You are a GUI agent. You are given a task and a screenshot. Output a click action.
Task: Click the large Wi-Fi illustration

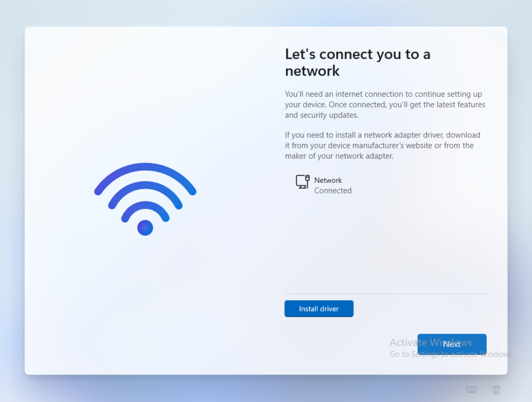[x=145, y=199]
